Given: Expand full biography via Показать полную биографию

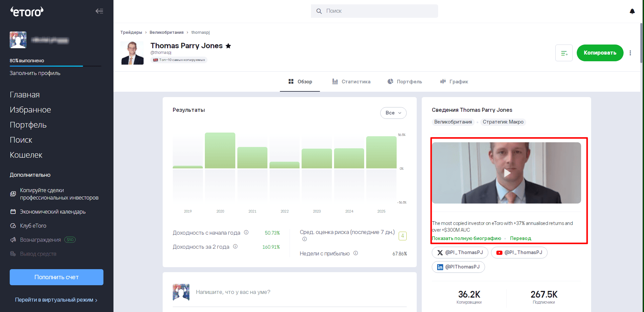Looking at the screenshot, I should coord(466,238).
